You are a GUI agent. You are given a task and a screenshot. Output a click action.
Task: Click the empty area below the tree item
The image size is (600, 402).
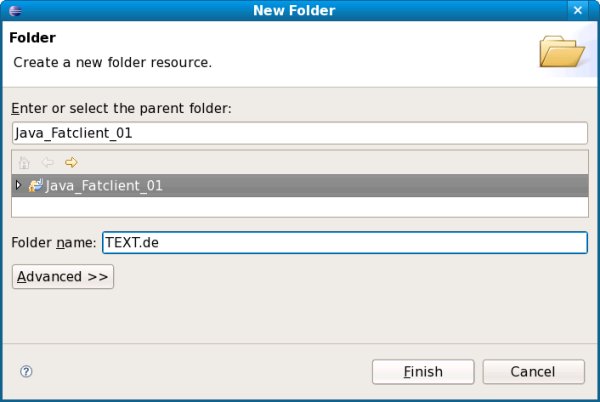tap(299, 206)
